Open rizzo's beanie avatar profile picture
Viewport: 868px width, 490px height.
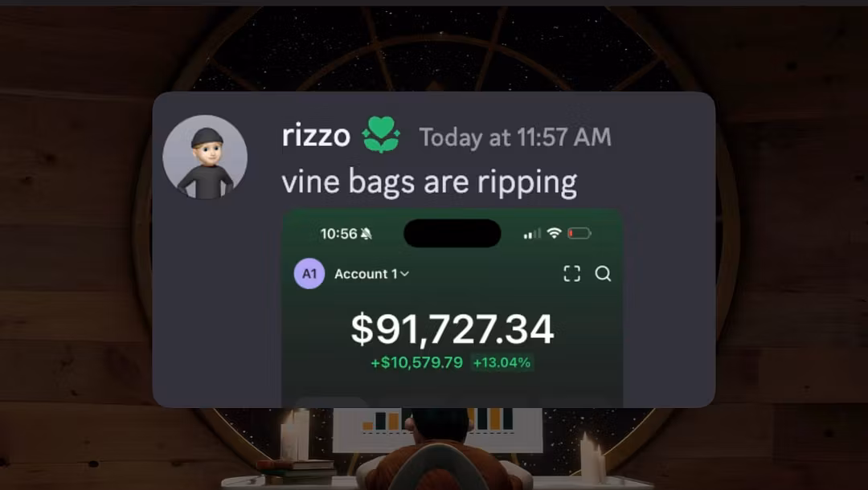(x=205, y=157)
